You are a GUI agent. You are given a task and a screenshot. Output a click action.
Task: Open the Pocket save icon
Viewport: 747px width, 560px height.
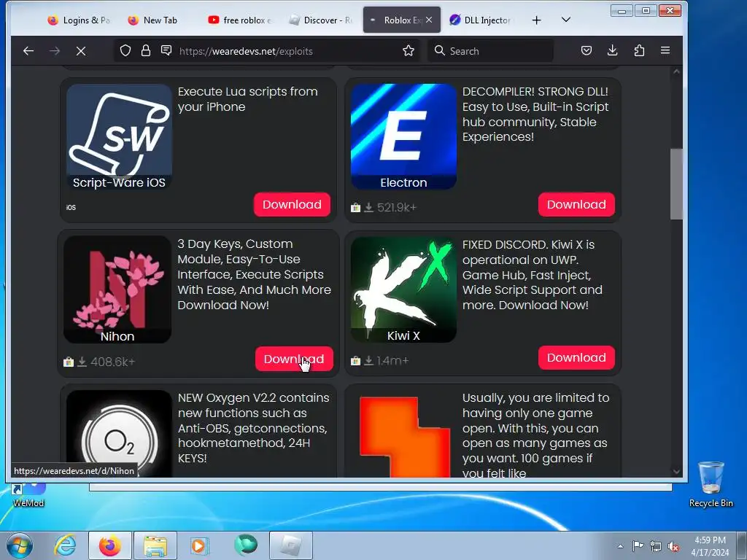pos(587,50)
